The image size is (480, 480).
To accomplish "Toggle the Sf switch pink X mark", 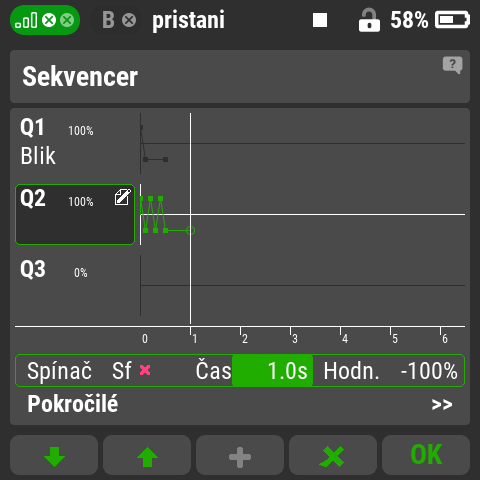I will (145, 370).
